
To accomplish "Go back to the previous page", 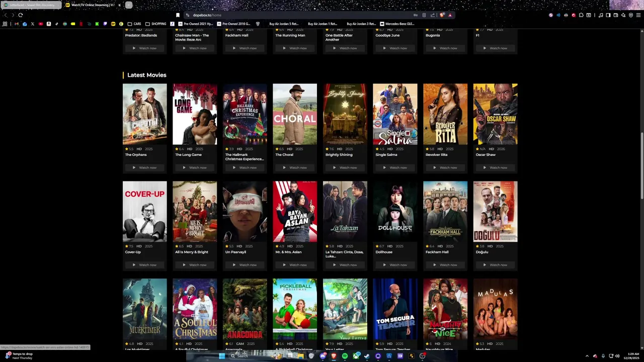I will point(6,15).
